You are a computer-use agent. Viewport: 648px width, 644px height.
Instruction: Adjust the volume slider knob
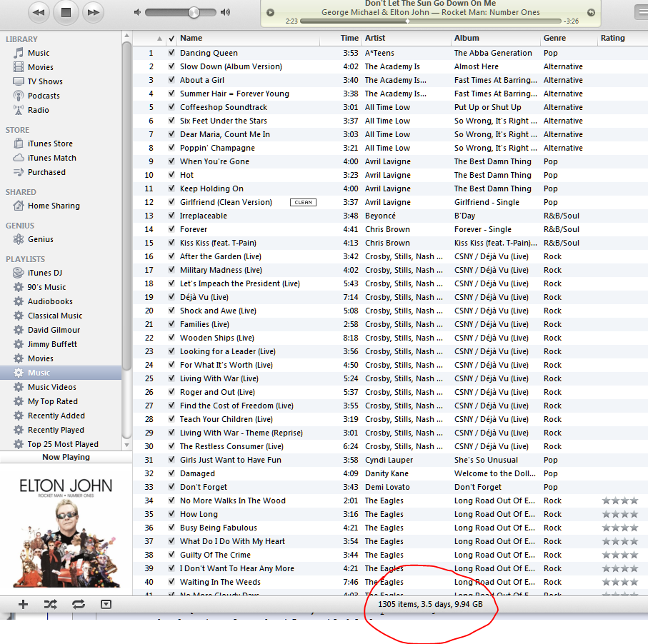point(194,12)
